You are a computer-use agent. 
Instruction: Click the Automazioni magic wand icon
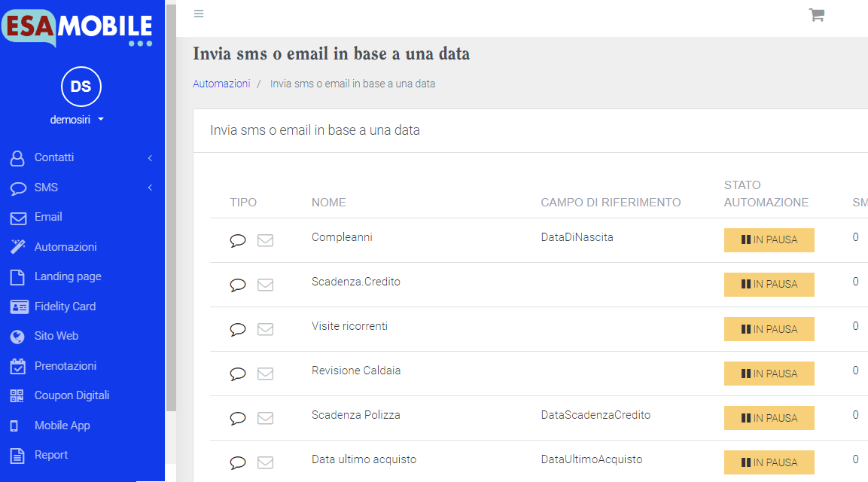point(18,247)
